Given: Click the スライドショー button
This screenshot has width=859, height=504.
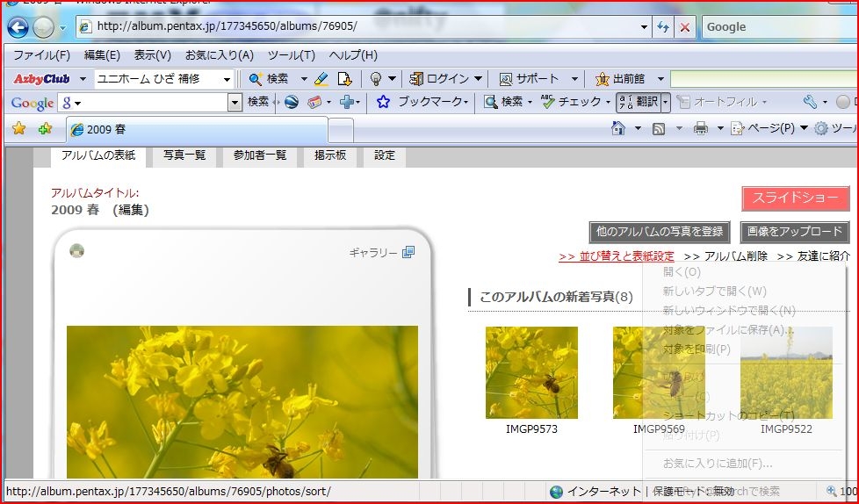Looking at the screenshot, I should point(795,198).
